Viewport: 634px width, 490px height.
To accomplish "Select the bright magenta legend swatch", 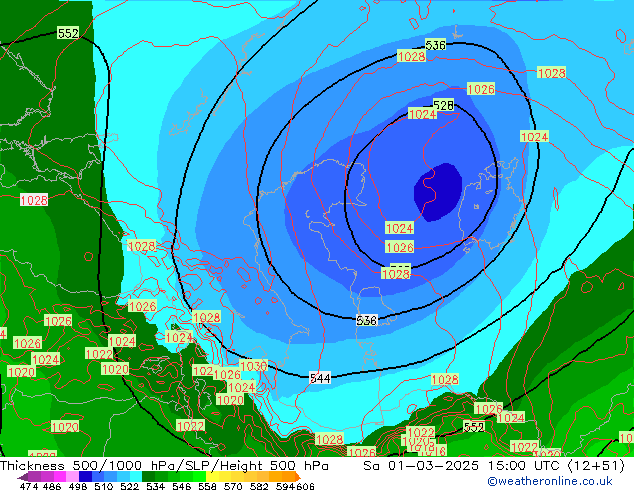I will coord(59,476).
